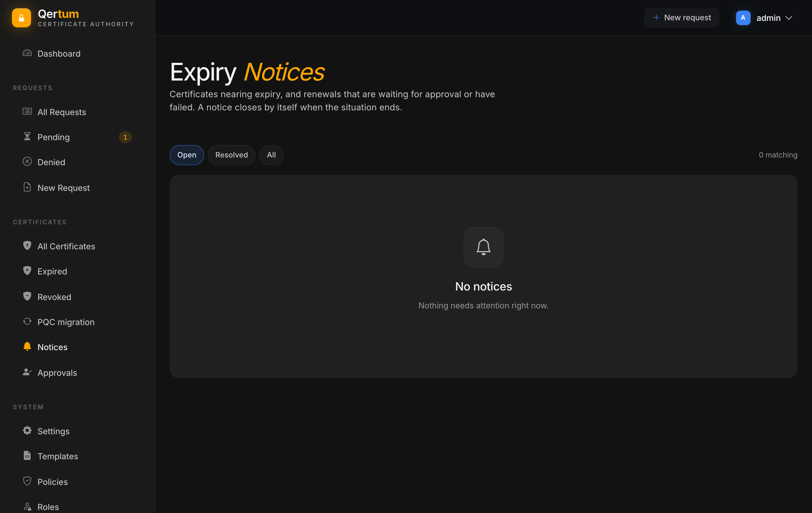Select the Notices sidebar item

click(x=77, y=347)
